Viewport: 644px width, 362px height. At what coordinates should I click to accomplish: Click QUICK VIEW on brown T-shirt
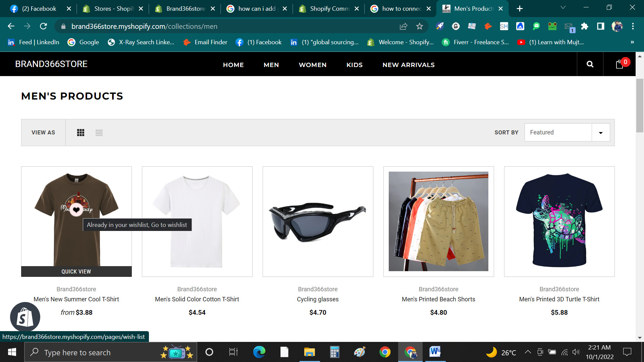76,271
